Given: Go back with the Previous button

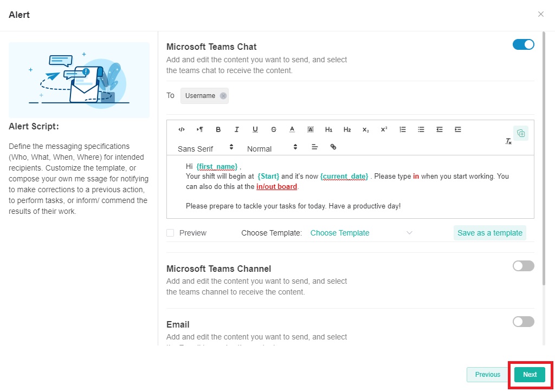Looking at the screenshot, I should (x=487, y=375).
